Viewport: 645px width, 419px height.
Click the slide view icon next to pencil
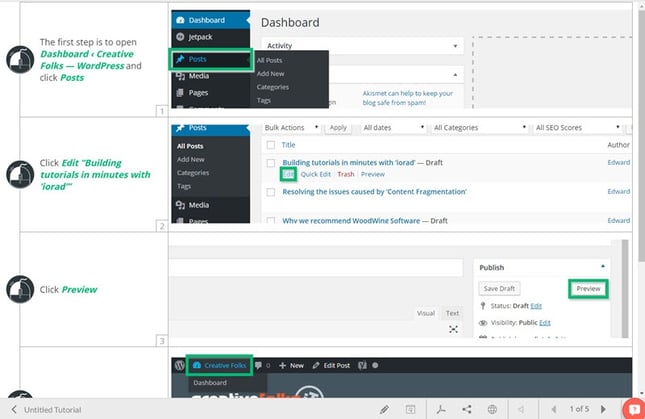[410, 409]
